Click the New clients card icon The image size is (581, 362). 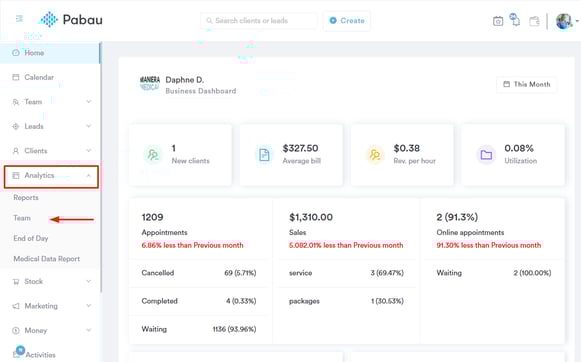point(153,155)
